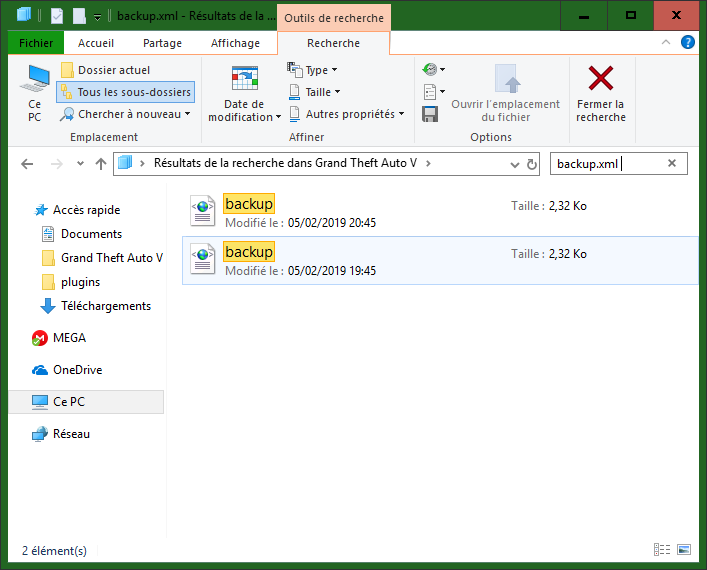Toggle Tous les sous-dossiers search scope
Screen dimensions: 707x570
click(x=126, y=92)
